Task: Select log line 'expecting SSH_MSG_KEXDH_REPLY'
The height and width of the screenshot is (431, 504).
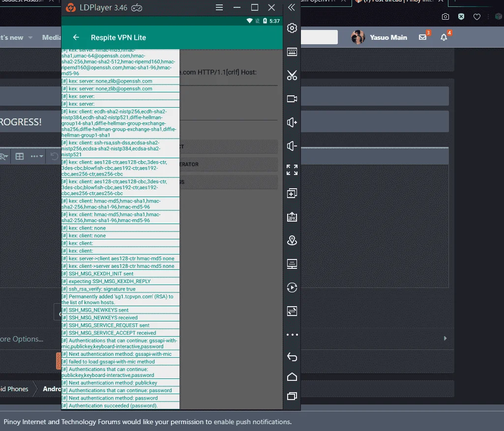Action: coord(120,281)
